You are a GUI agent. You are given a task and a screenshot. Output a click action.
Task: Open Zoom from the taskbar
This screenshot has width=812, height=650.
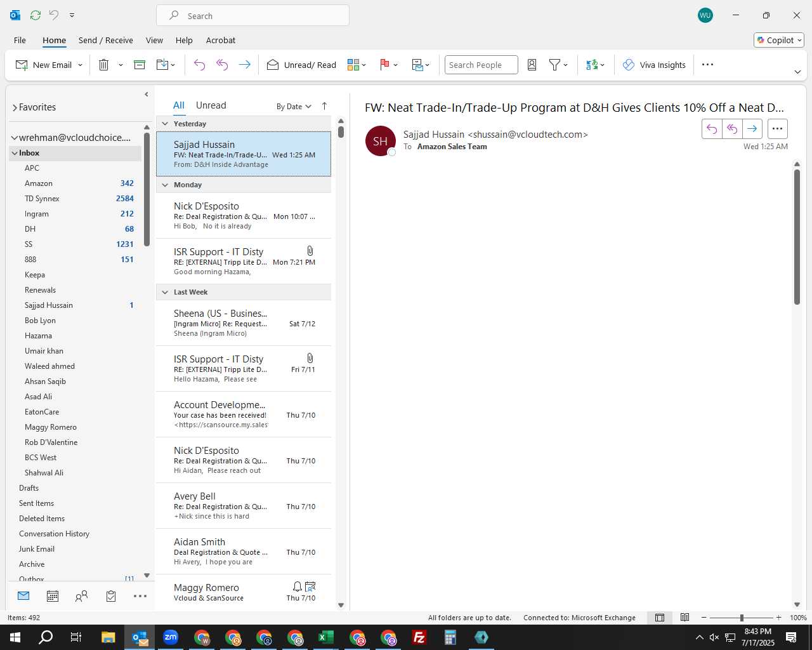point(171,637)
